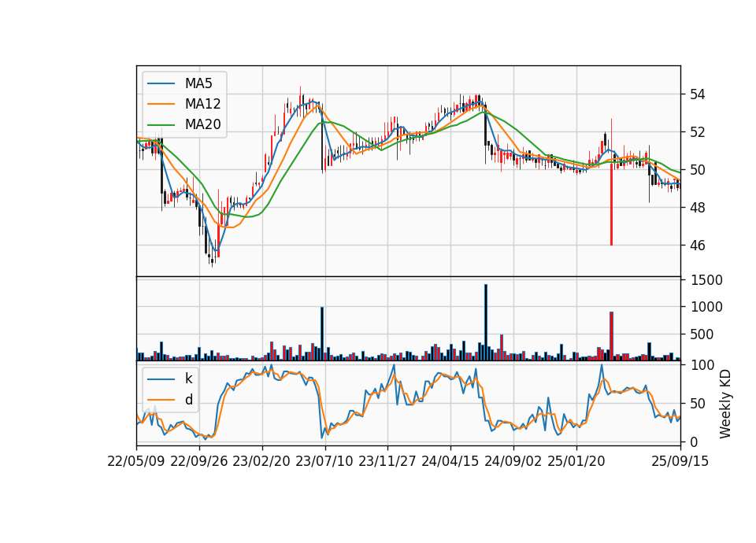The width and height of the screenshot is (756, 543).
Task: Click the tallest black volume bar
Action: point(486,323)
